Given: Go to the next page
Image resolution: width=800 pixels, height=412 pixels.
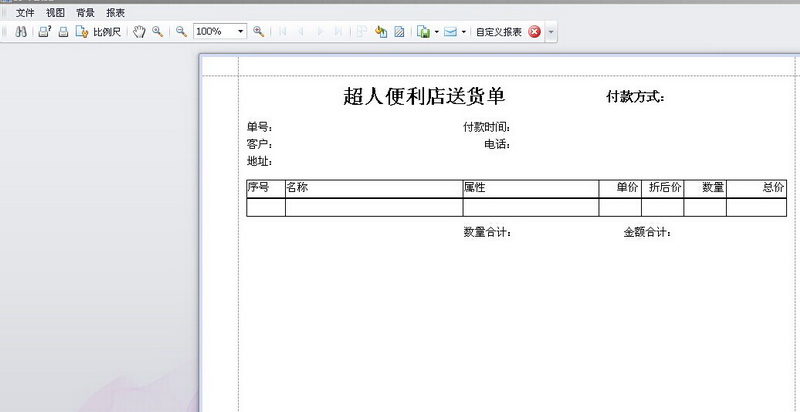Looking at the screenshot, I should [x=320, y=32].
